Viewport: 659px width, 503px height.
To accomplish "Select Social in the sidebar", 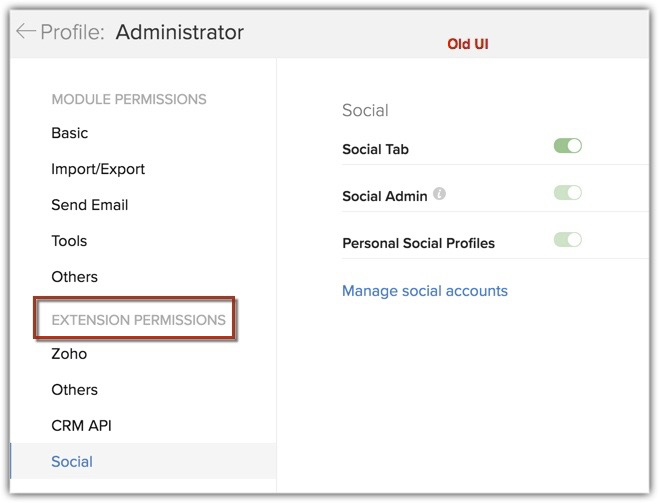I will coord(72,462).
